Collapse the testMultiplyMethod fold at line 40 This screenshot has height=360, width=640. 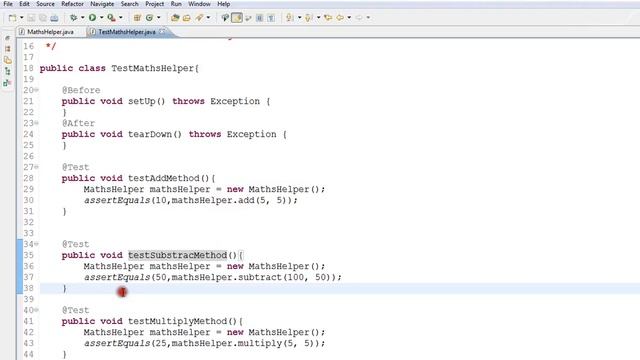coord(36,310)
